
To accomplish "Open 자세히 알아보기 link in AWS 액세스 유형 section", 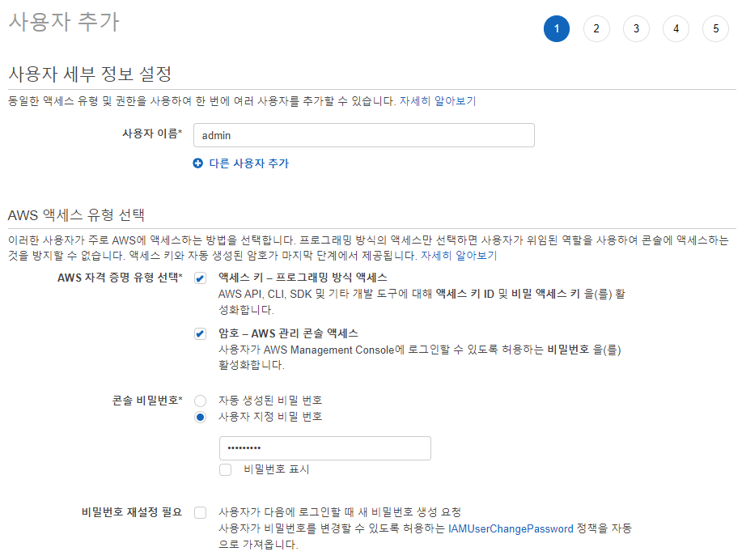I will (459, 256).
